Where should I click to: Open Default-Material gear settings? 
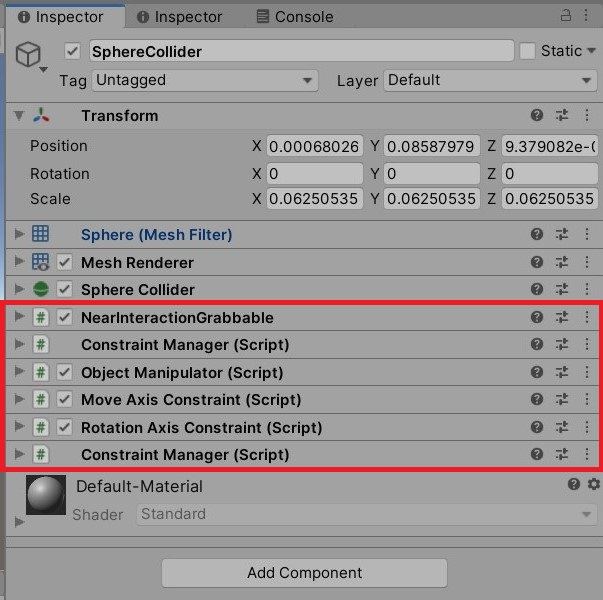click(x=594, y=484)
